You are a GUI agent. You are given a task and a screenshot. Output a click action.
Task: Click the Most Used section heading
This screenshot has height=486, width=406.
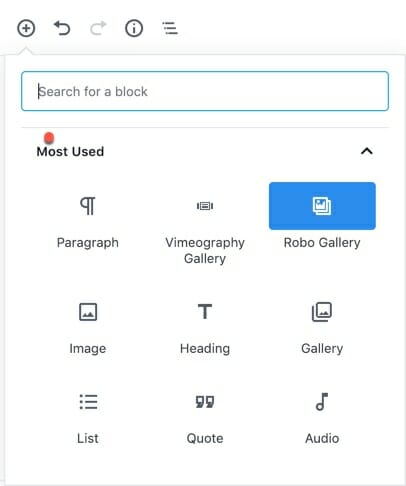[x=70, y=152]
